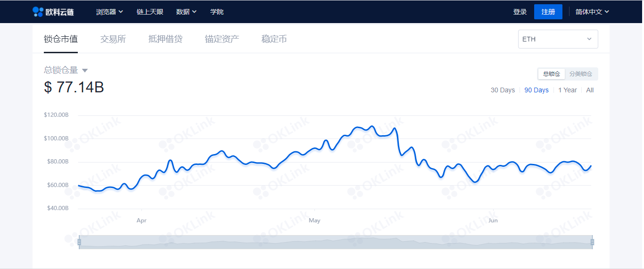Expand the 总锁仓量 dropdown triangle
Viewport: 644px width, 269px height.
[85, 71]
